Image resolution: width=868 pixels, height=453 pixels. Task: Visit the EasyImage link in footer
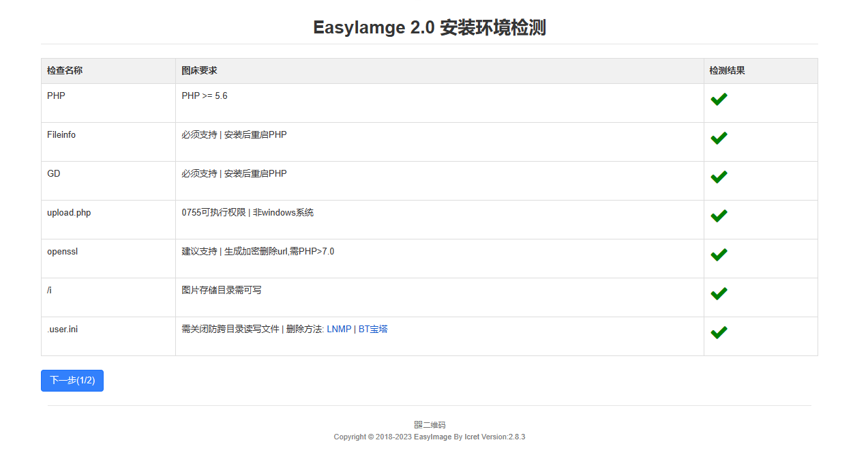(x=432, y=437)
